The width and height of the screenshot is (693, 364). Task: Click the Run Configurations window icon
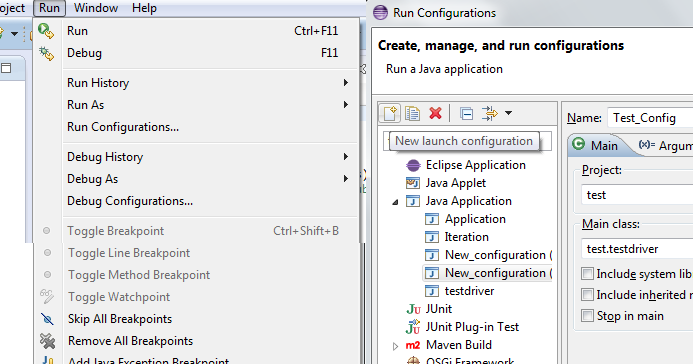(x=381, y=13)
